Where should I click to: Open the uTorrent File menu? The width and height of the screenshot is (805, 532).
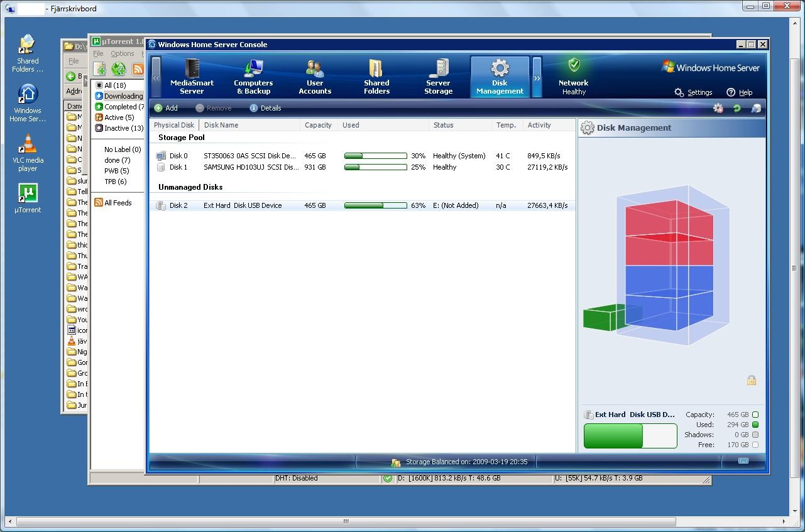98,54
